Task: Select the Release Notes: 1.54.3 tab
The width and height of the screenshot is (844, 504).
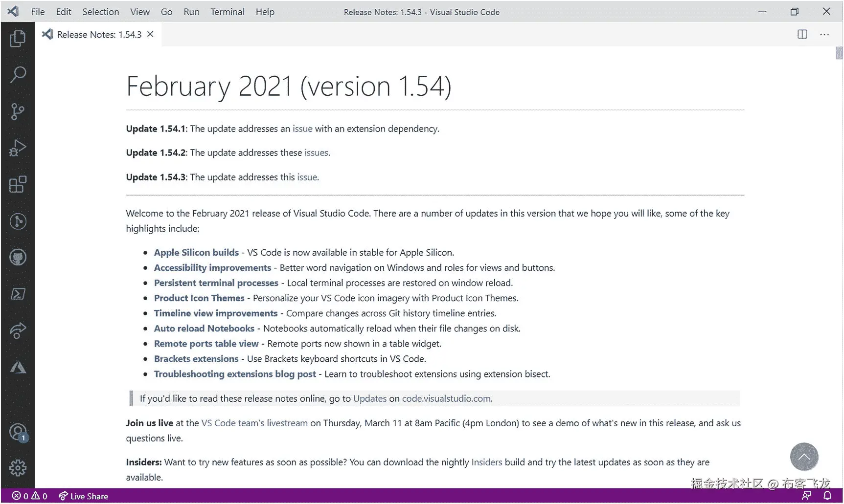Action: coord(98,34)
